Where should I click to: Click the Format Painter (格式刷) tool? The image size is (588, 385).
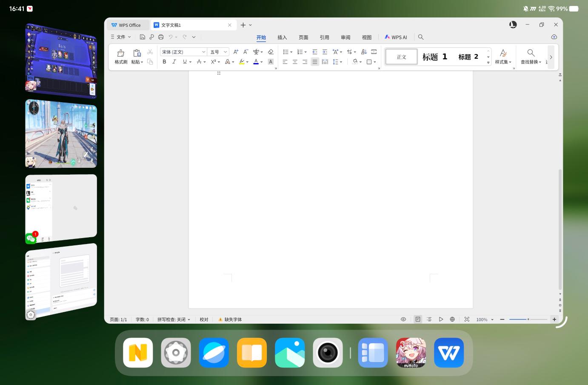[x=121, y=56]
